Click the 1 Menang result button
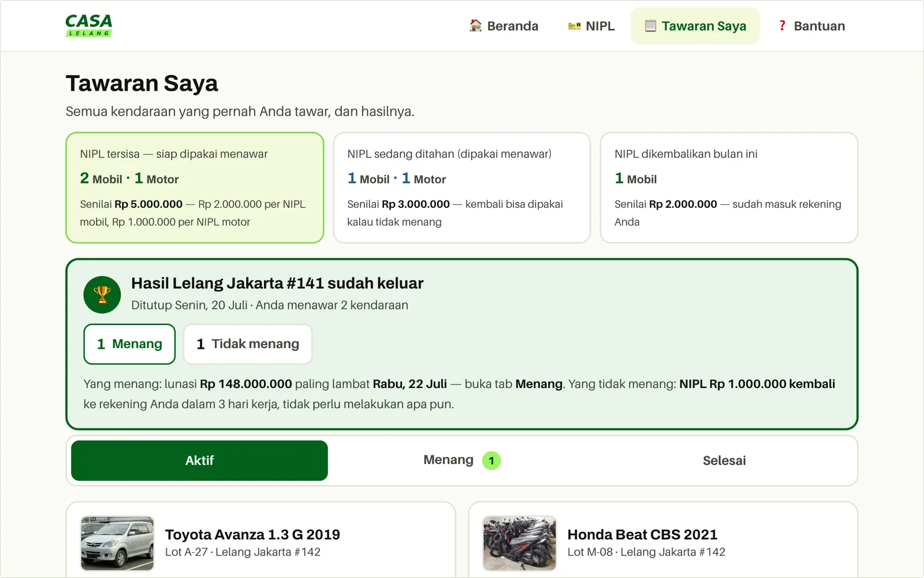 pos(129,344)
